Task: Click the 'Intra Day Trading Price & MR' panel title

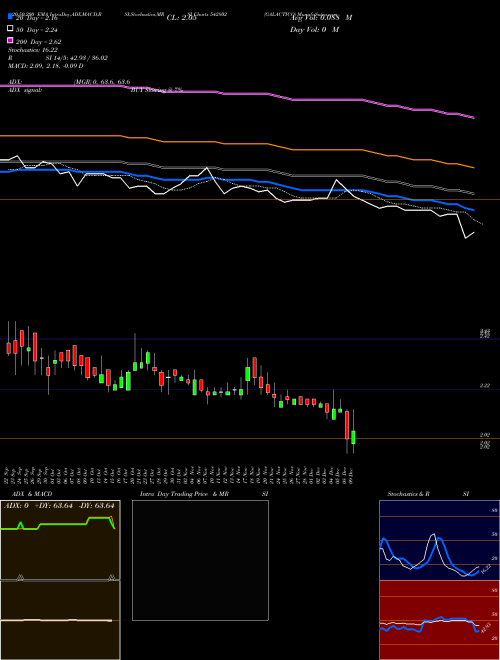Action: click(184, 494)
